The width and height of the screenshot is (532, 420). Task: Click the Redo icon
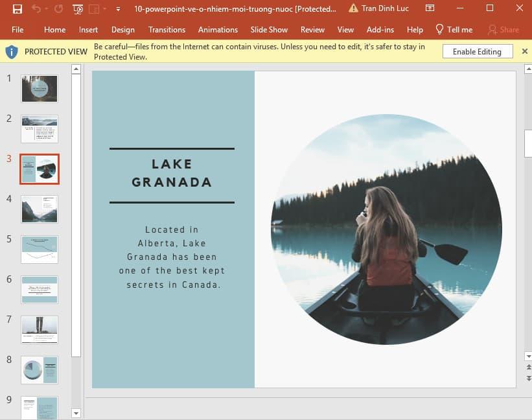(x=57, y=8)
